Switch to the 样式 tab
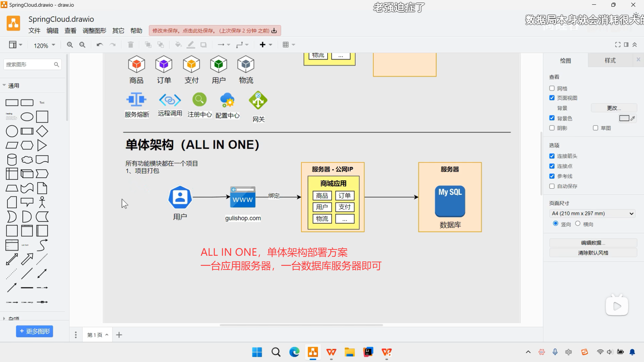Image resolution: width=644 pixels, height=362 pixels. coord(610,60)
